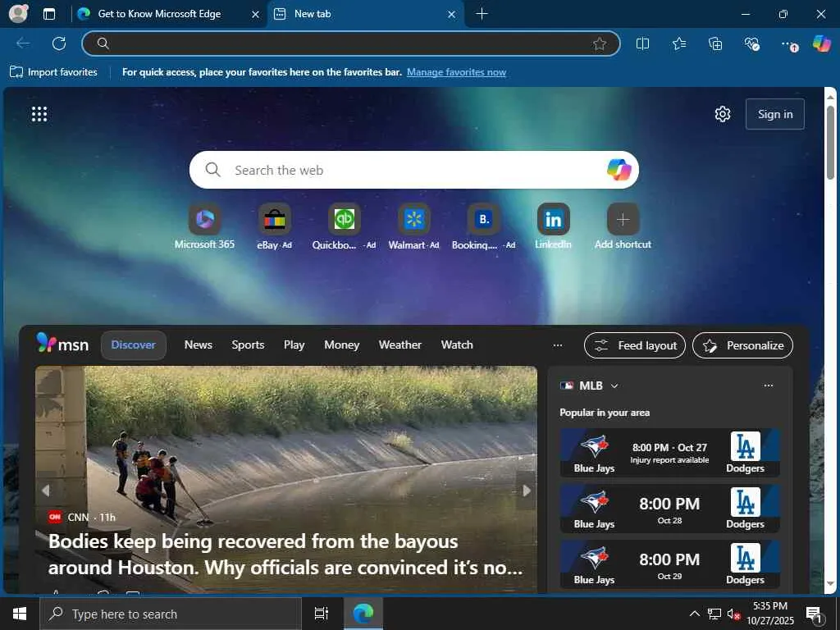Expand the MLB league dropdown
The image size is (840, 630).
pyautogui.click(x=614, y=386)
